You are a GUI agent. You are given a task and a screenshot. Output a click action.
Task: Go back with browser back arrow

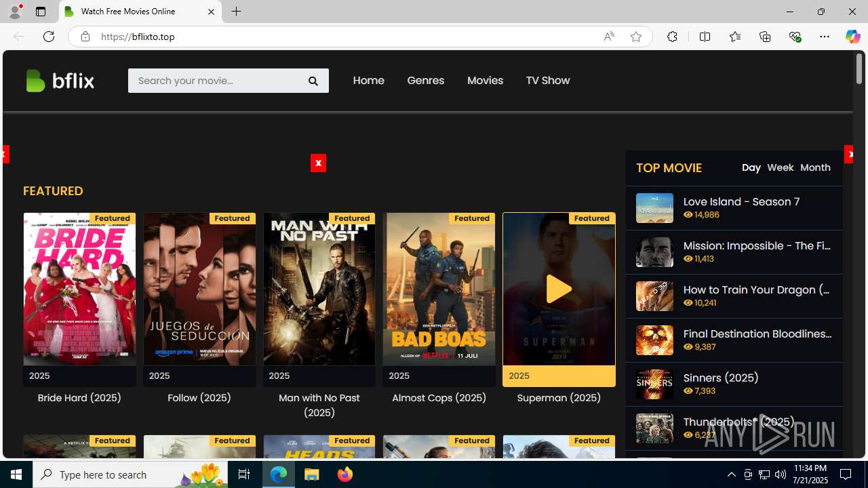pyautogui.click(x=19, y=37)
